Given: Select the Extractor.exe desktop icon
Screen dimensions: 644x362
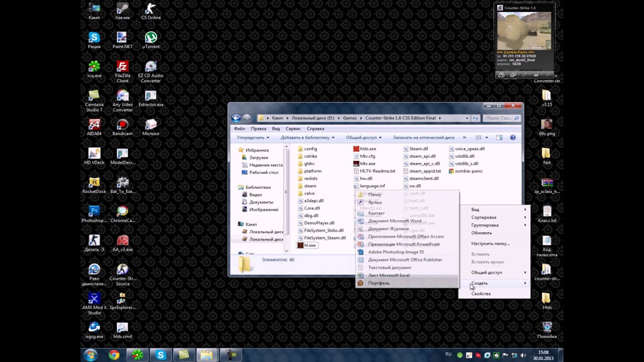Looking at the screenshot, I should 150,99.
